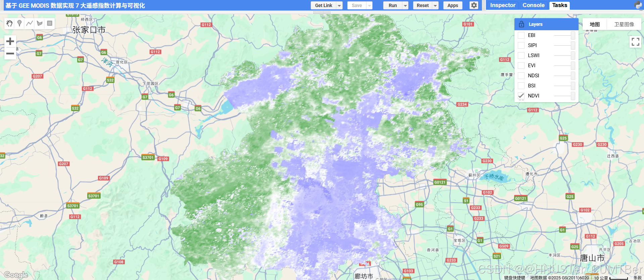Open the Apps button

(453, 5)
